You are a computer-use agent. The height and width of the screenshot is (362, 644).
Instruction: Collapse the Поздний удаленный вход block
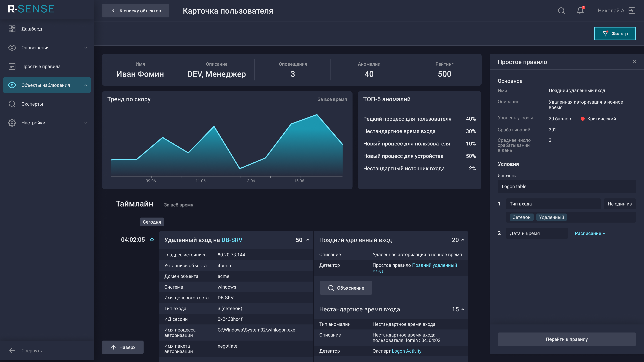pos(463,240)
